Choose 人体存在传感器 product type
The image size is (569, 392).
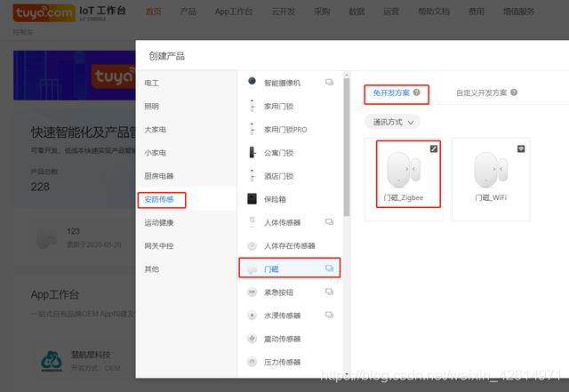coord(290,245)
